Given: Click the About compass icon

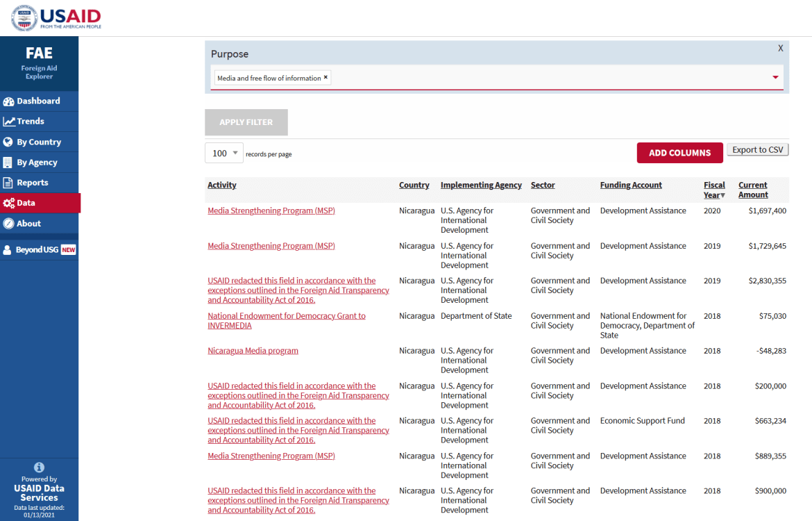Looking at the screenshot, I should [8, 224].
